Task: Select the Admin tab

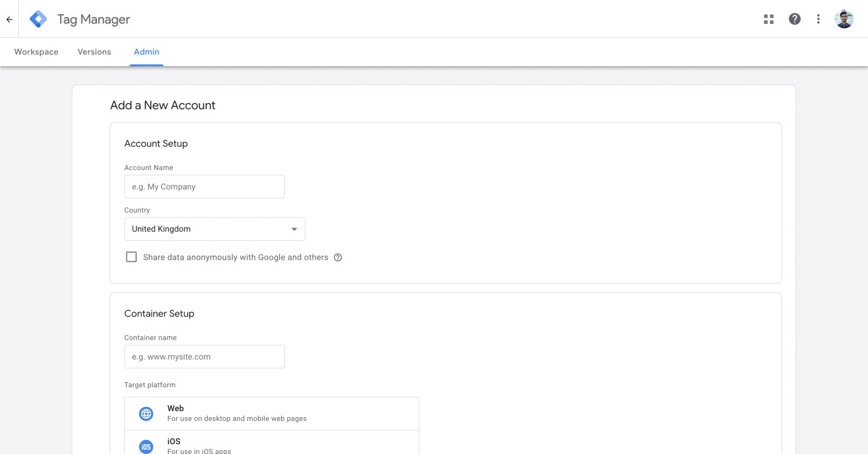Action: pyautogui.click(x=146, y=52)
